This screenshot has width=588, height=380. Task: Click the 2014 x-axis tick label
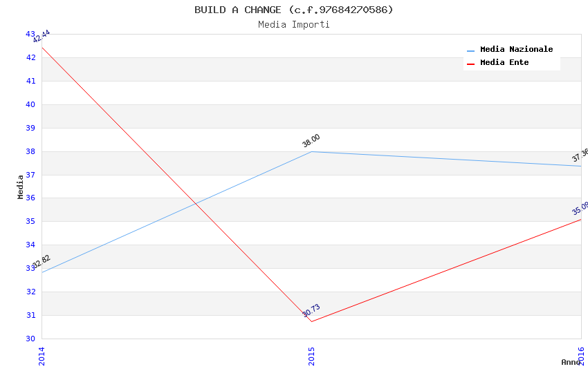[x=42, y=356]
